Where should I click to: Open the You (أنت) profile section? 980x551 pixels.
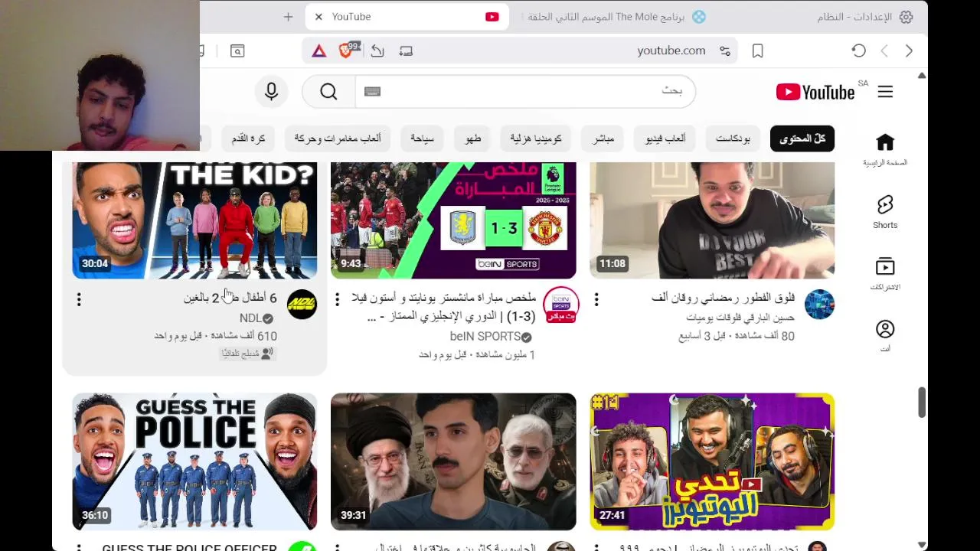point(885,336)
